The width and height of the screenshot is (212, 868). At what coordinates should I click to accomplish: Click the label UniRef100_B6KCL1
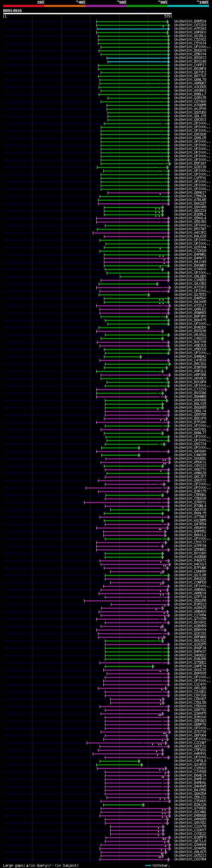pyautogui.click(x=190, y=535)
